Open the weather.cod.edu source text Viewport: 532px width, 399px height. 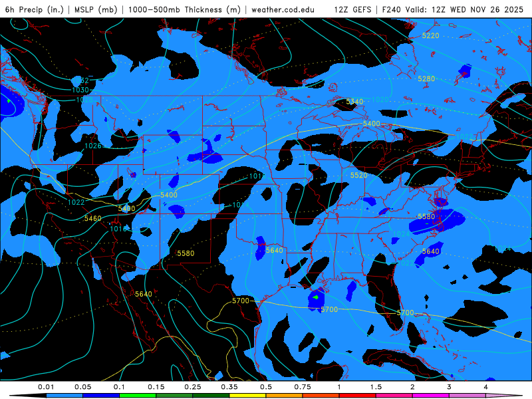point(283,9)
